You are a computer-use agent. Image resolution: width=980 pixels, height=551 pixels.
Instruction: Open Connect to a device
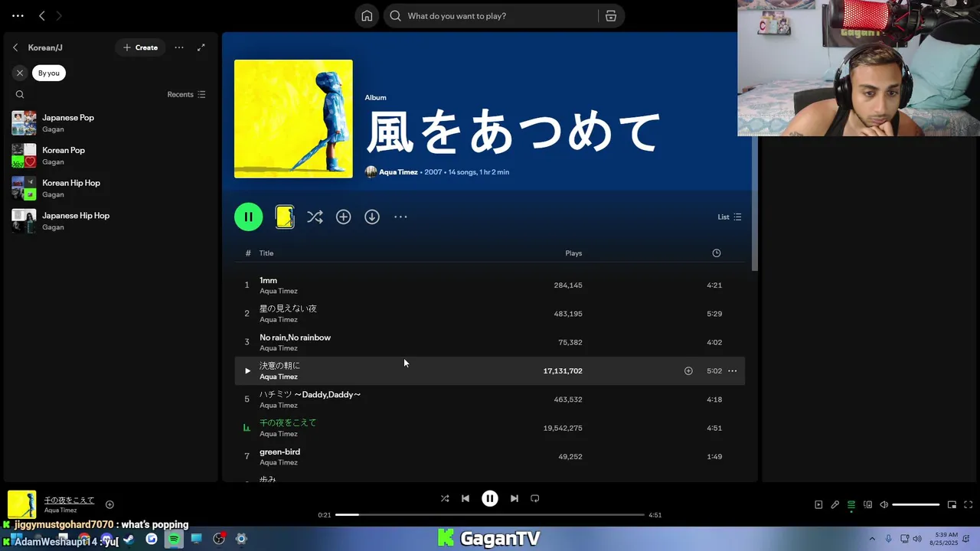click(867, 504)
